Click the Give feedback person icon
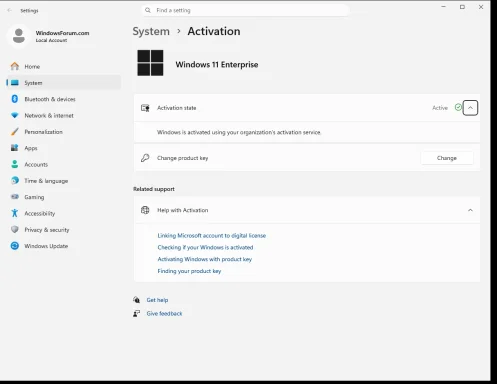Viewport: 497px width, 384px height. coord(136,313)
